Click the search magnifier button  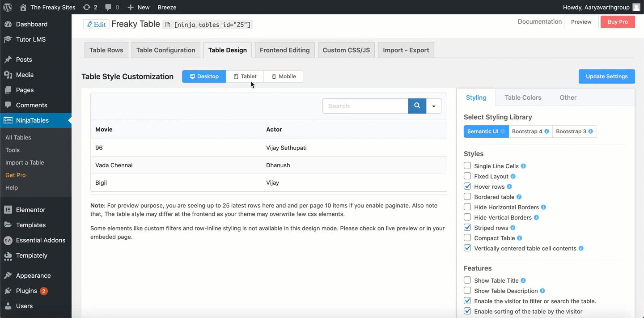point(417,106)
